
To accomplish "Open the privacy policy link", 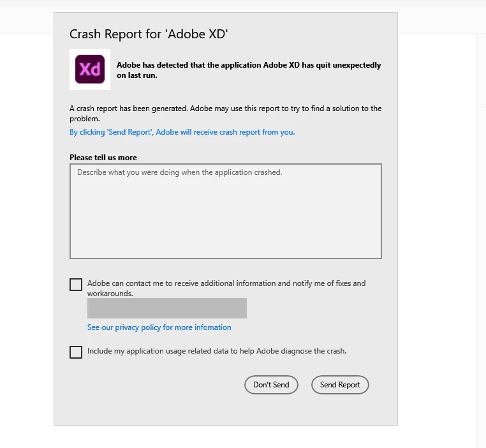I will click(159, 327).
